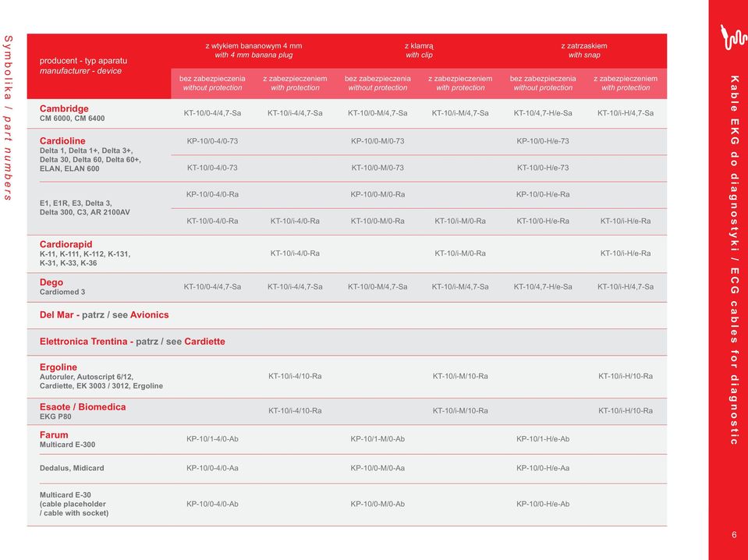Image resolution: width=748 pixels, height=560 pixels.
Task: Select KT-10/4,7-H/e-Sa in the Cambridge row
Action: (x=543, y=113)
